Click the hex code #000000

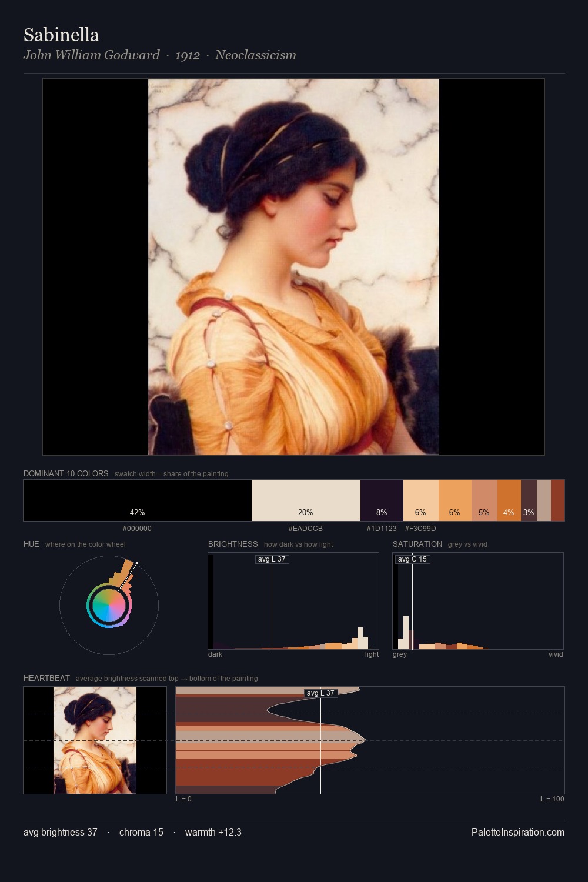click(x=137, y=529)
